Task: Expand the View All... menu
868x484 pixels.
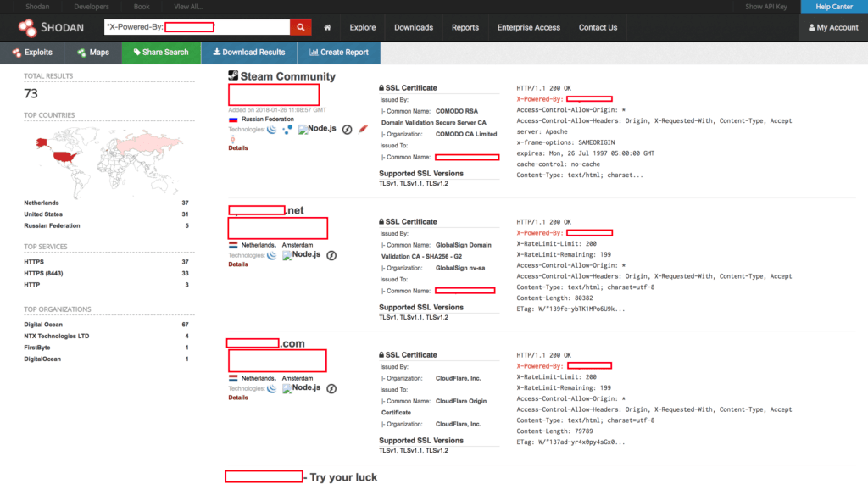Action: coord(188,7)
